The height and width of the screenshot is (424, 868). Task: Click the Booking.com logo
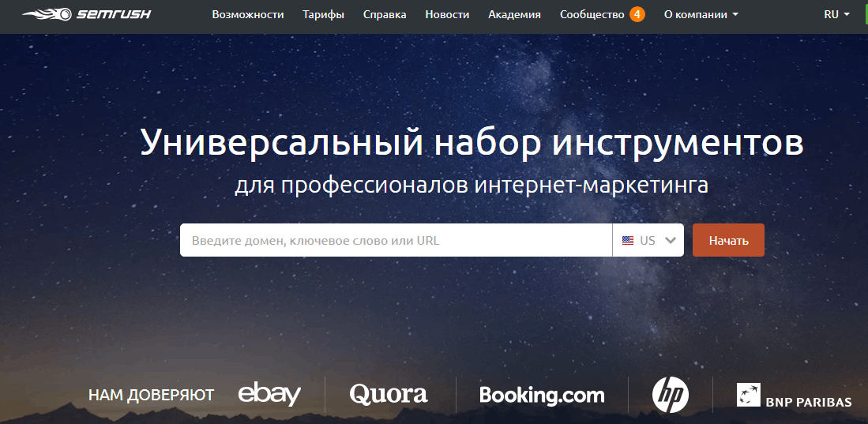(541, 395)
